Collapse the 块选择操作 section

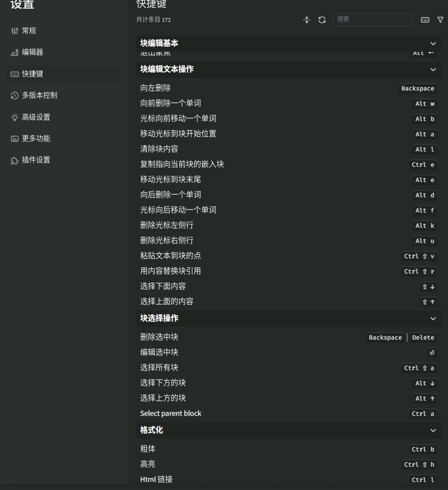point(433,318)
